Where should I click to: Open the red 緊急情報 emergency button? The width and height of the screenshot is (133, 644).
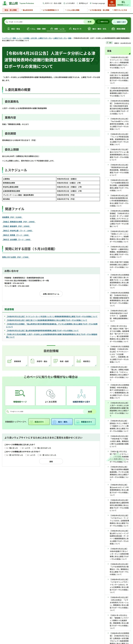coord(112,3)
